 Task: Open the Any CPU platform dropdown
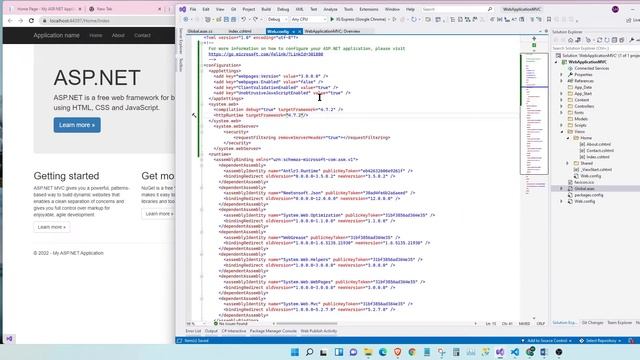[309, 19]
